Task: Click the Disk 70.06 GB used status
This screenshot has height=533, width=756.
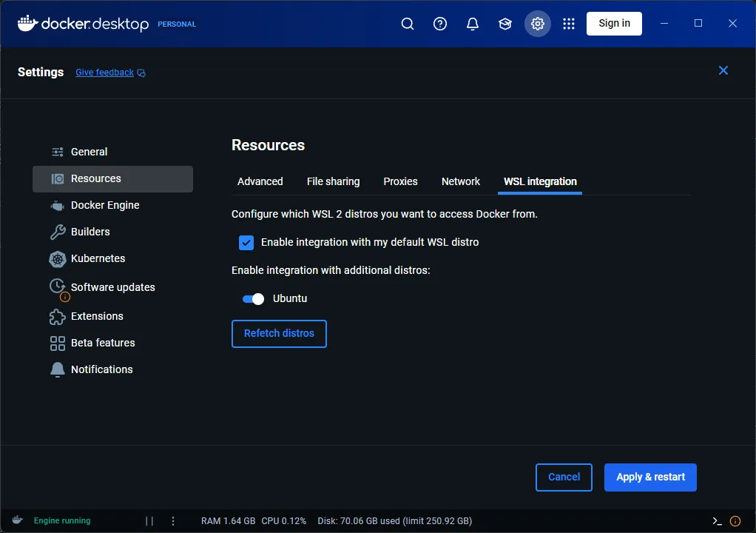Action: (395, 521)
